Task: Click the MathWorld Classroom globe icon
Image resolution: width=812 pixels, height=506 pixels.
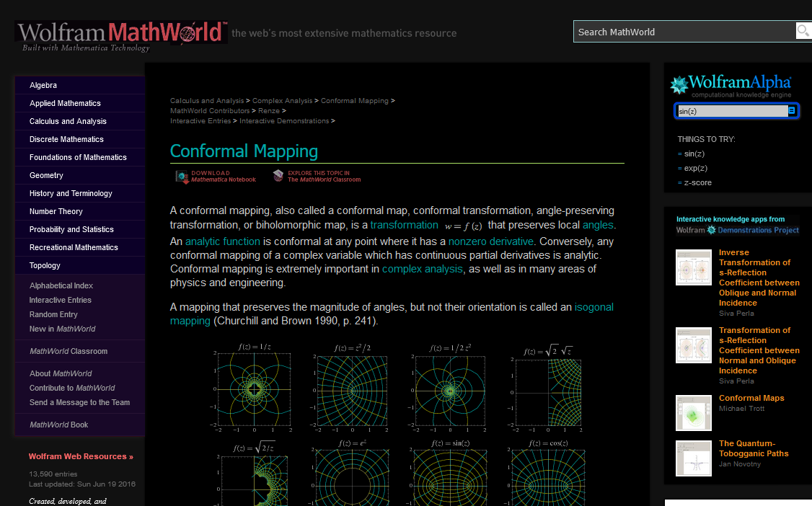Action: (x=279, y=175)
